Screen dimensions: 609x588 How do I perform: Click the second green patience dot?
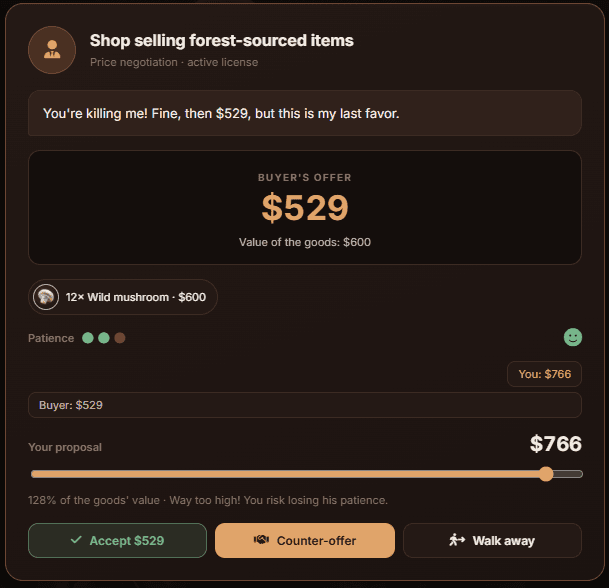pos(104,338)
